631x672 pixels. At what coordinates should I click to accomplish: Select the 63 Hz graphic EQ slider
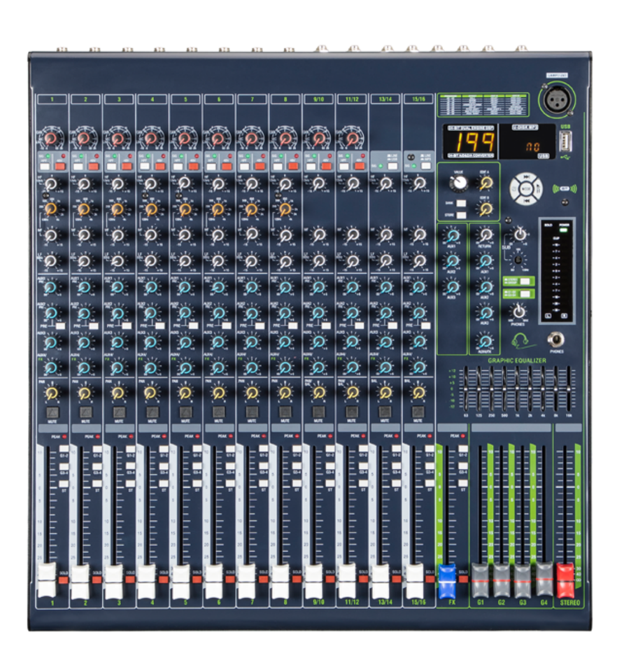coord(466,389)
